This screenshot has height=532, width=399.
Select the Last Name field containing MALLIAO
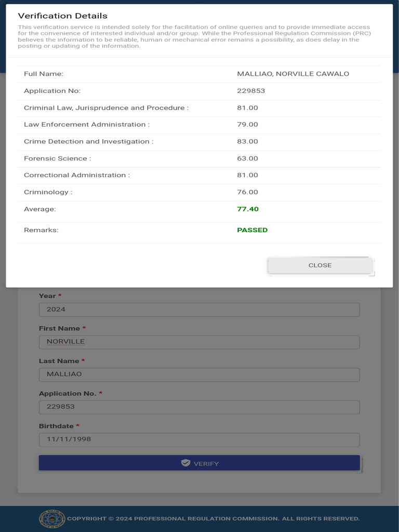tap(199, 374)
